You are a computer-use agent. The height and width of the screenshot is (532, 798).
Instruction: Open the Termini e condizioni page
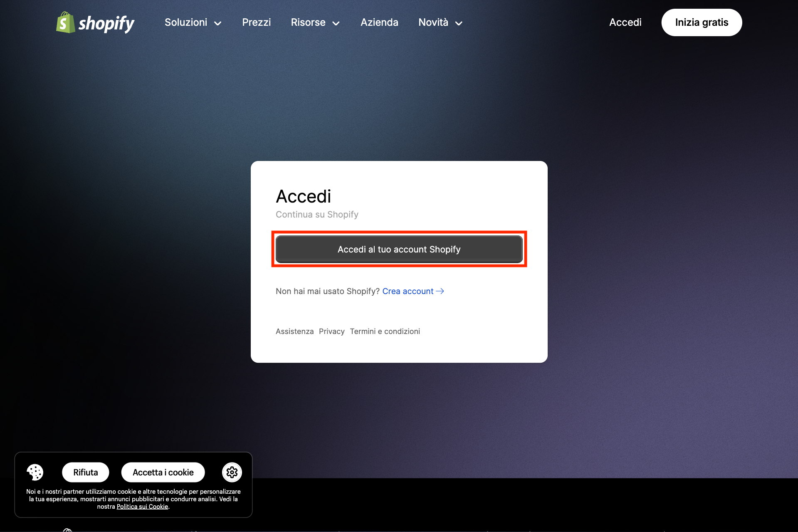[x=385, y=331]
